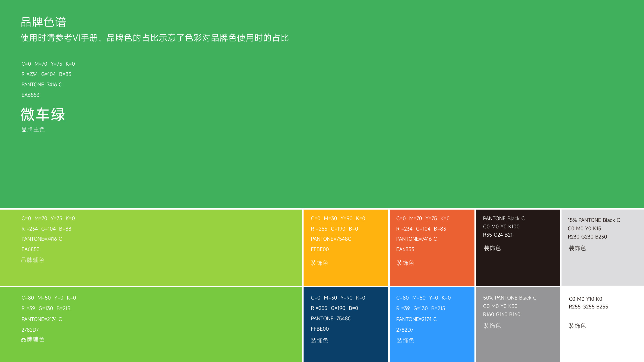Select EA6853 hex above the 微车绿 heading
Image resolution: width=644 pixels, height=362 pixels.
30,95
